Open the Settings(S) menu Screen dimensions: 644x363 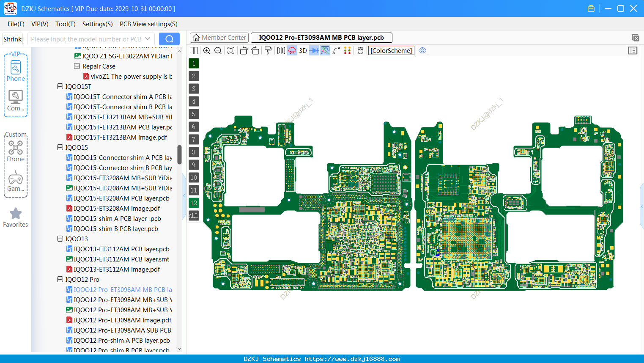pos(98,24)
